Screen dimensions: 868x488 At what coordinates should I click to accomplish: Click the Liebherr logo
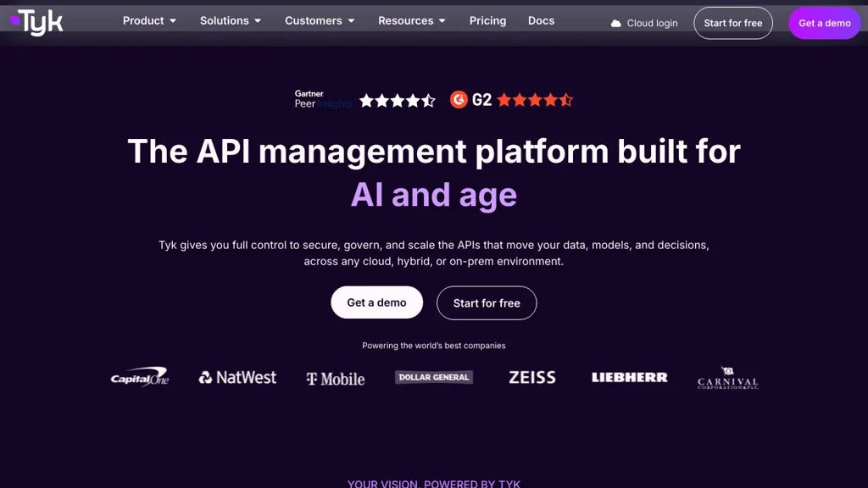[x=630, y=377]
